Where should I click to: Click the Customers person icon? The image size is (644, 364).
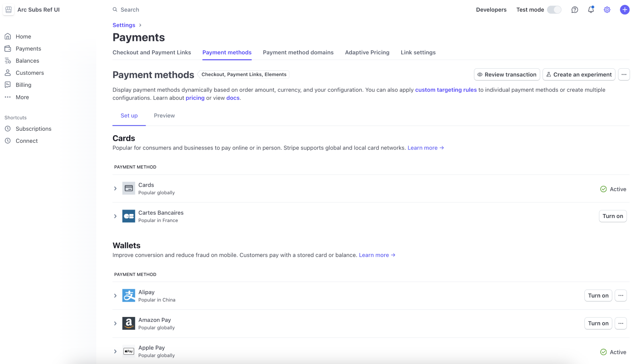pyautogui.click(x=8, y=73)
